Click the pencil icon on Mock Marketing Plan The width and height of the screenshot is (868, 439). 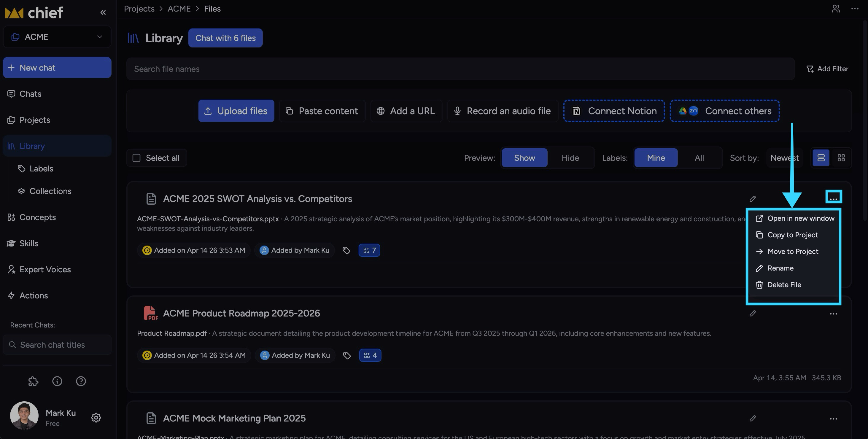[752, 419]
